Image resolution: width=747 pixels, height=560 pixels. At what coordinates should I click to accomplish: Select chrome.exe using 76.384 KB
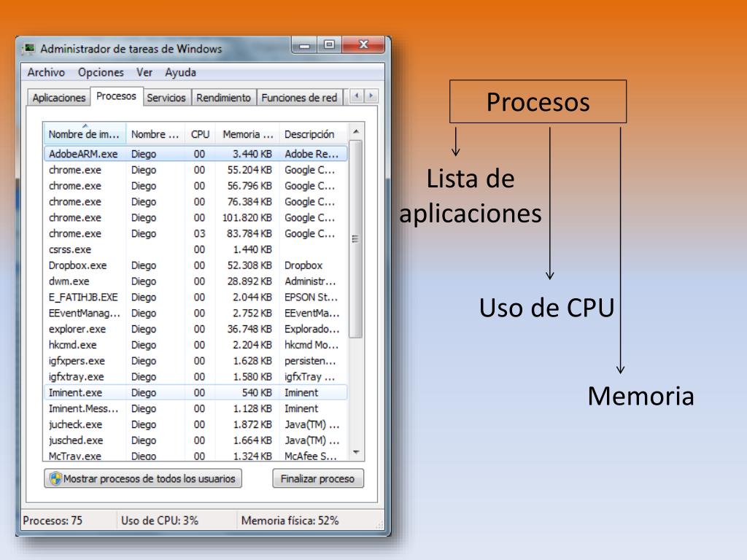click(x=196, y=202)
